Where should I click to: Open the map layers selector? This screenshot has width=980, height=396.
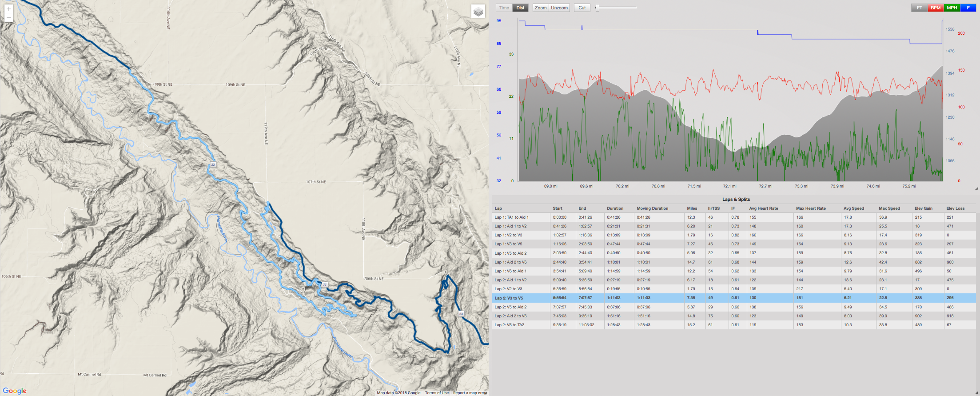coord(478,12)
